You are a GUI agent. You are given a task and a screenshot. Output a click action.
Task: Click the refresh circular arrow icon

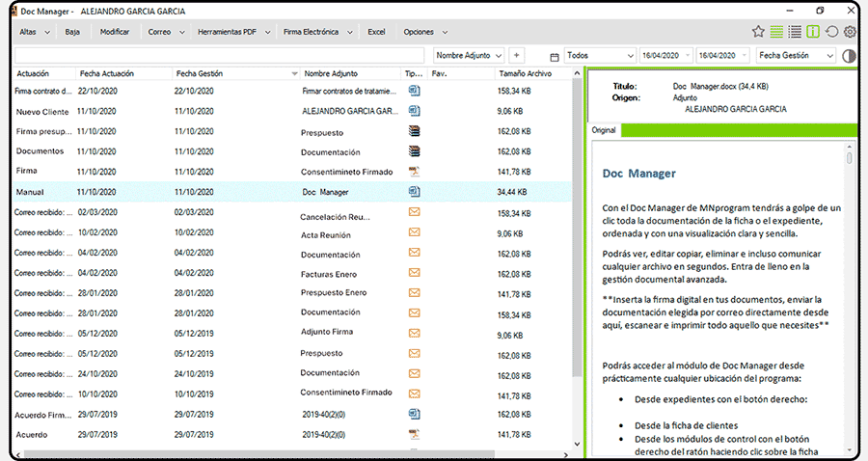(x=831, y=32)
